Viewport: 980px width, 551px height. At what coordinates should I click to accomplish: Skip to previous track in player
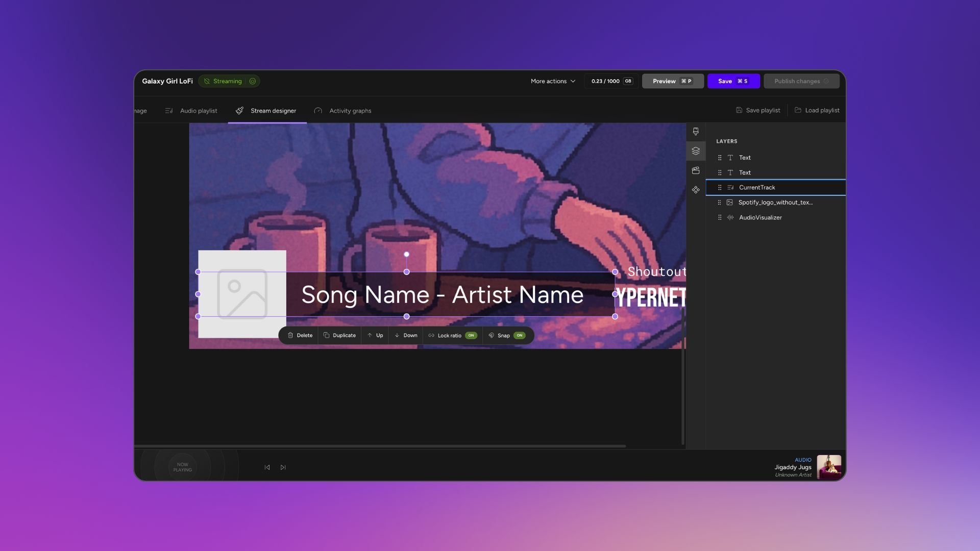click(267, 467)
